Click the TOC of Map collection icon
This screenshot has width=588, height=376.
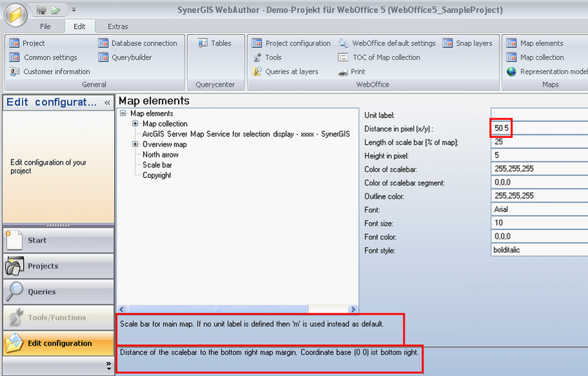coord(343,57)
